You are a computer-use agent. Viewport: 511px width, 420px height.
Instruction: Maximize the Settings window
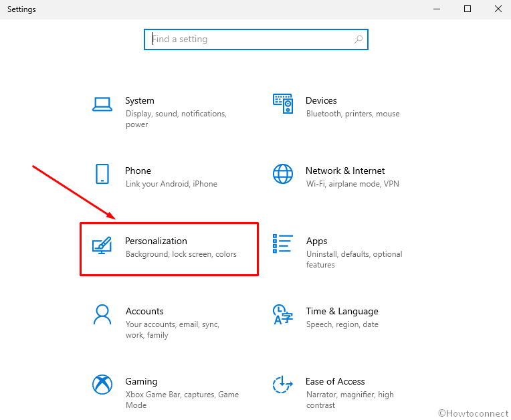[x=468, y=9]
